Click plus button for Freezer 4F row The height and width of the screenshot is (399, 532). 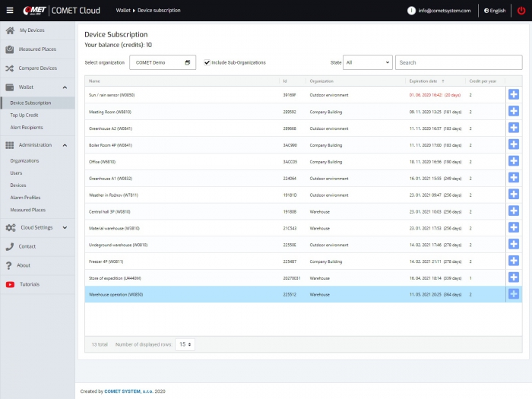(x=513, y=261)
